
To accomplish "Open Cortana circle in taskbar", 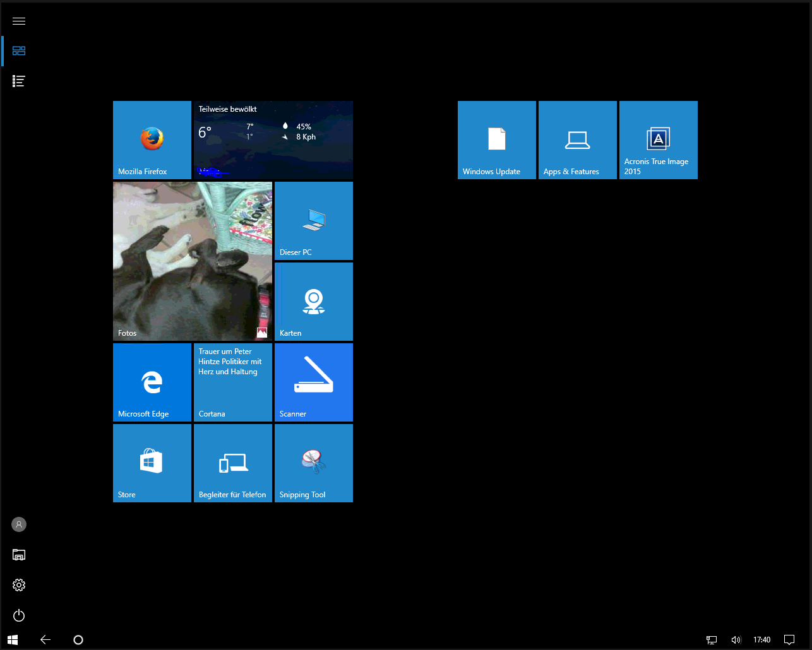I will [78, 639].
